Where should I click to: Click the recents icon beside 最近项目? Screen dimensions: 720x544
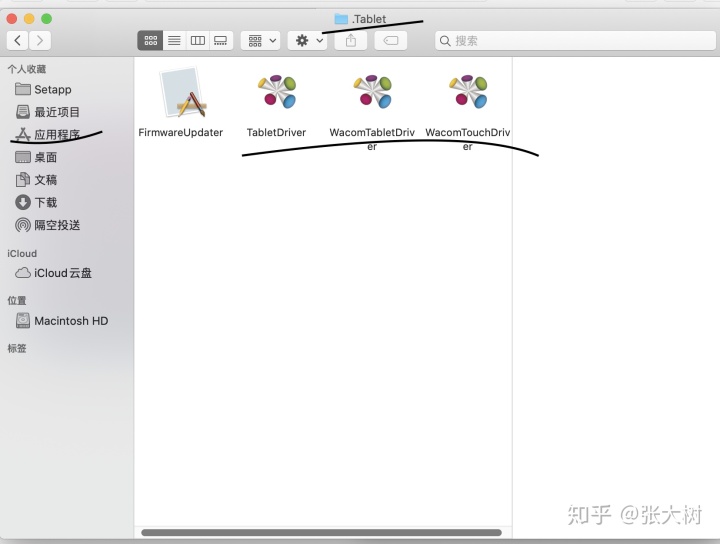[22, 112]
